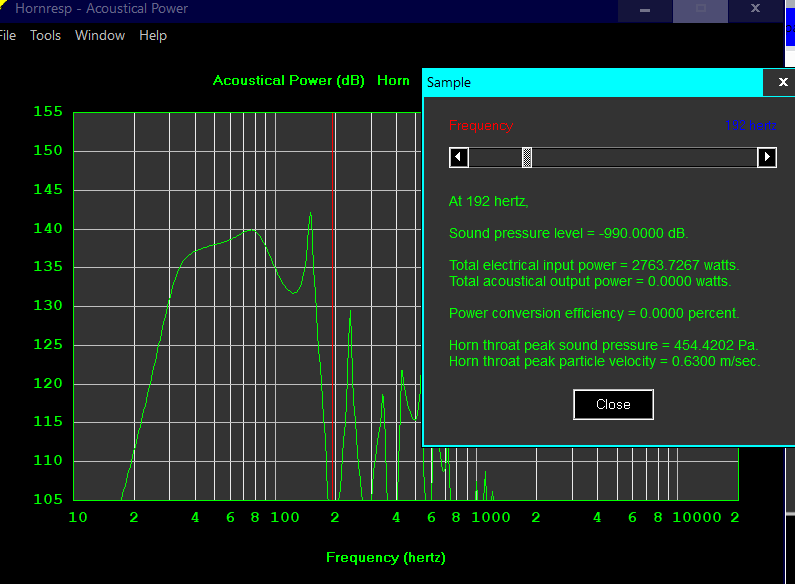Click the 155 y-axis label
The width and height of the screenshot is (795, 584).
point(48,112)
